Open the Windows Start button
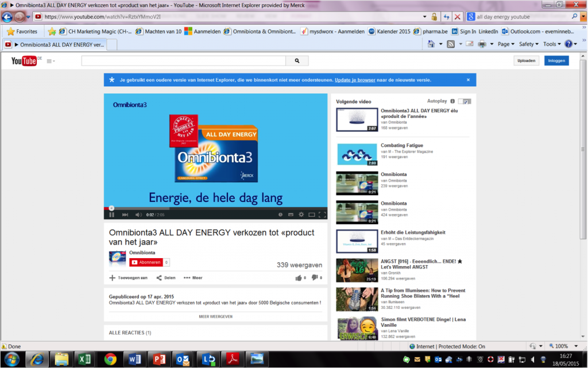 coord(11,359)
